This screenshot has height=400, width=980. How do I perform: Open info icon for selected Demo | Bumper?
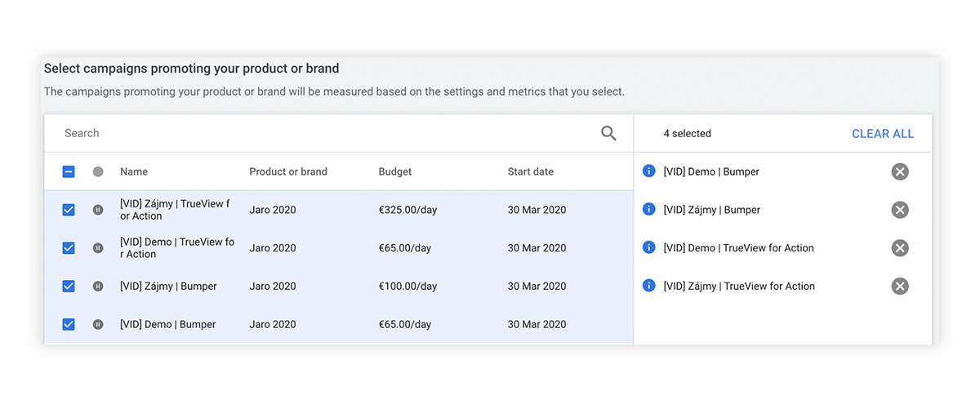(649, 171)
